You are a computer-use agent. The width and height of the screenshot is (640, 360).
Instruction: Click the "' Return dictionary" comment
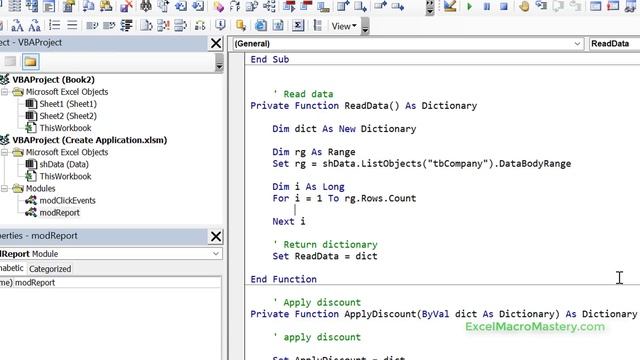[x=325, y=244]
